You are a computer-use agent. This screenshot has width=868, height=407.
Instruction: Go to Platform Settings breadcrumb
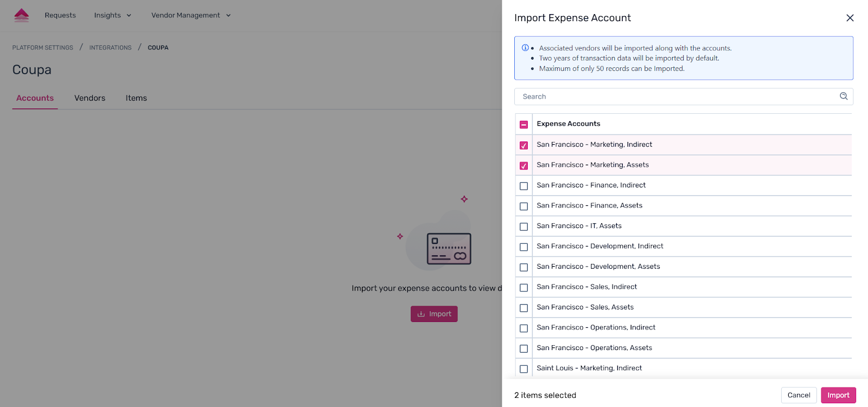[43, 48]
